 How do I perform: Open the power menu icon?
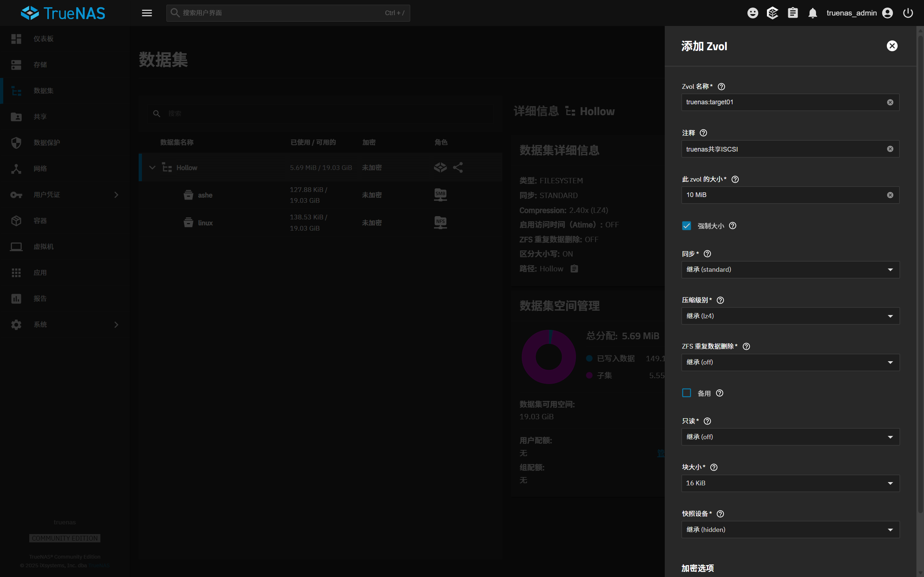tap(908, 13)
